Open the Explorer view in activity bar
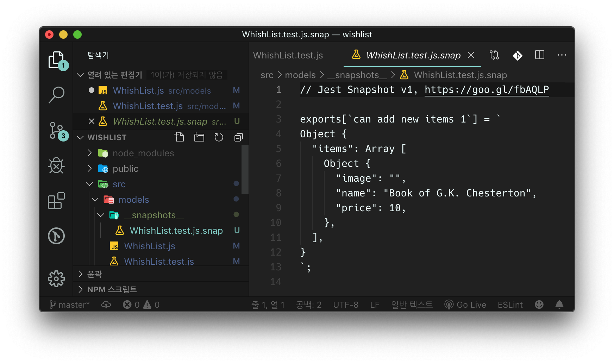Viewport: 614px width, 364px height. (56, 61)
